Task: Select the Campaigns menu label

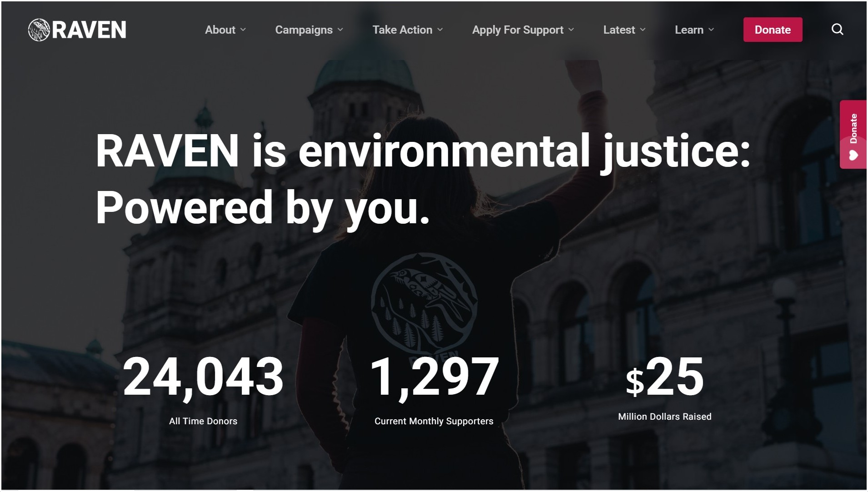Action: [x=304, y=30]
